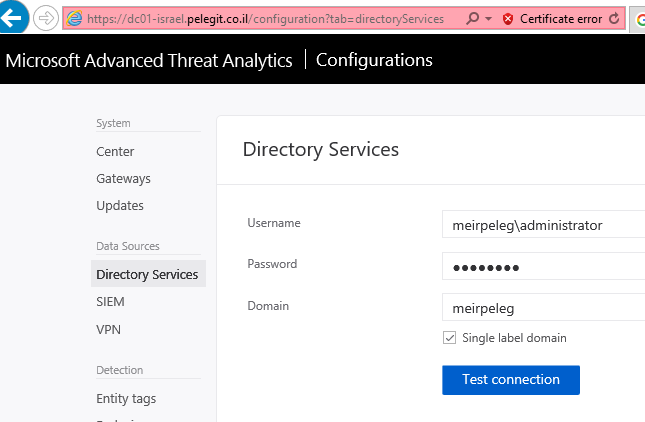645x422 pixels.
Task: Click the red certificate error shield icon
Action: (508, 19)
